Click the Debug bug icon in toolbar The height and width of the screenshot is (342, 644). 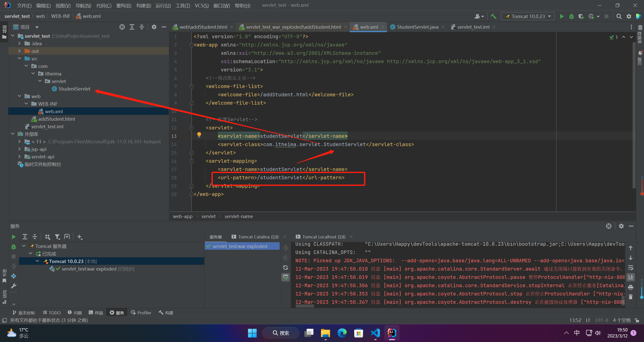(x=571, y=16)
